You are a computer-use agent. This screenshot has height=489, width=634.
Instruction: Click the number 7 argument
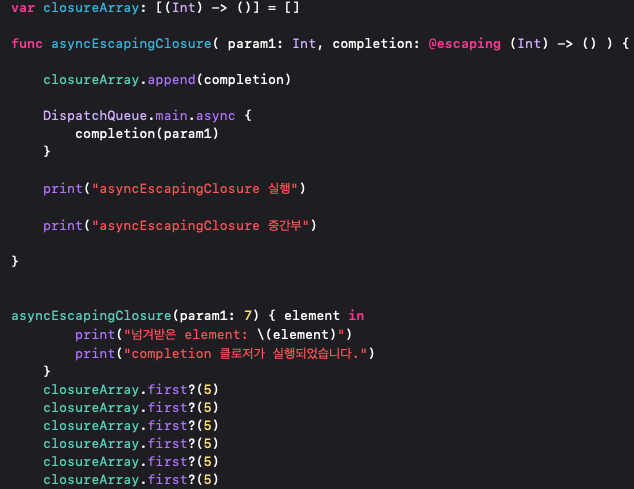pos(248,315)
